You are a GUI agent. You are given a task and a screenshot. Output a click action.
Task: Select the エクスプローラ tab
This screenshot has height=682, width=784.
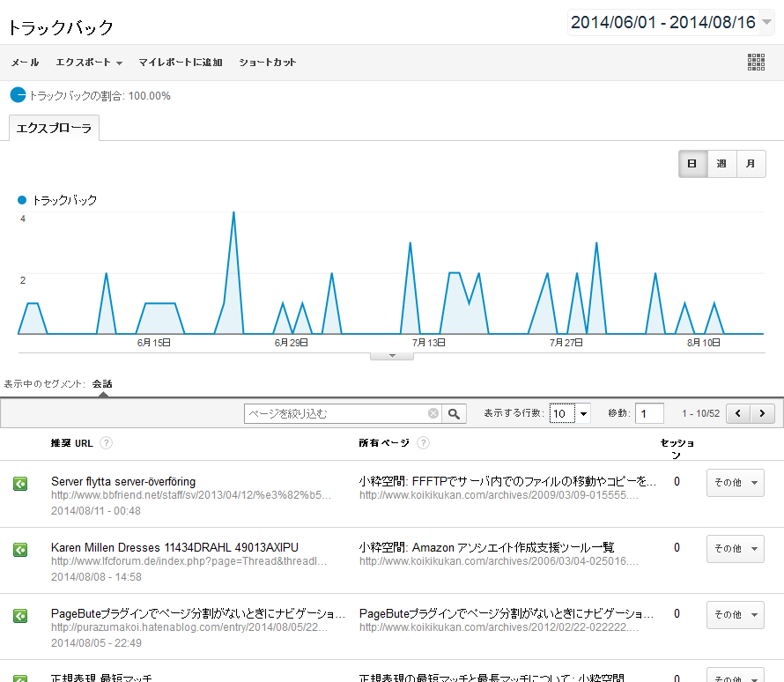pos(54,128)
